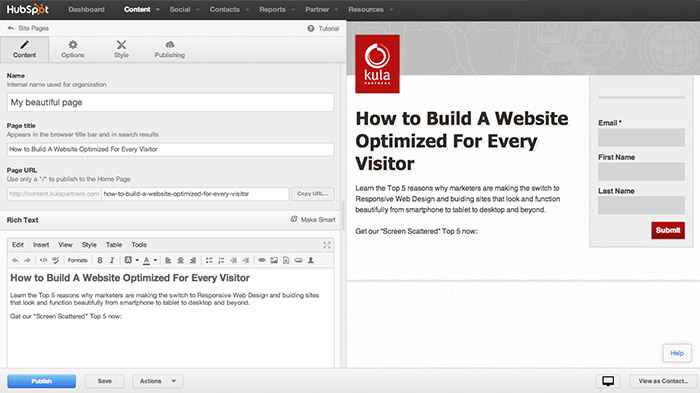
Task: Go to the Dashboard
Action: tap(87, 9)
